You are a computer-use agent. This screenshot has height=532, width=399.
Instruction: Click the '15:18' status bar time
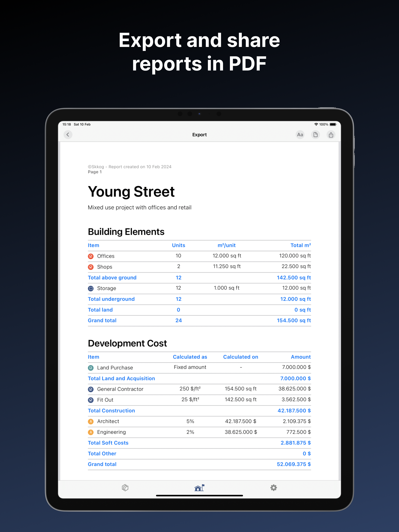click(67, 124)
